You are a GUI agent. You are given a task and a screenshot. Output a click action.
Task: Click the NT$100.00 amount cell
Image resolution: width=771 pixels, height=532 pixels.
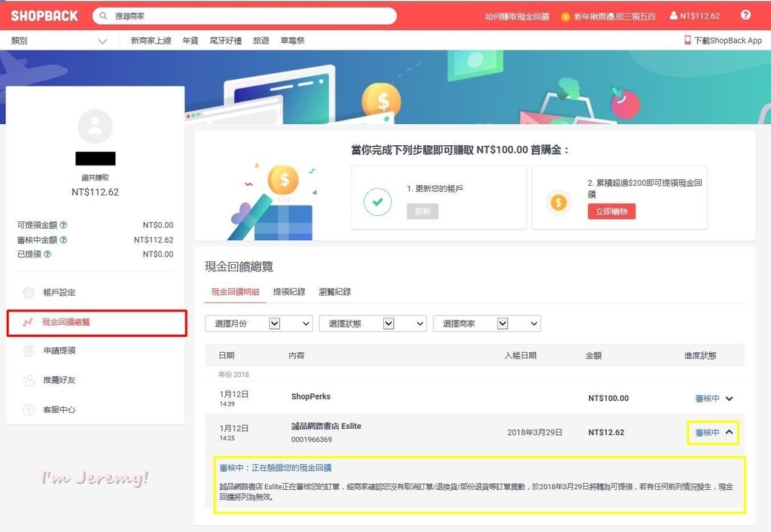click(x=608, y=398)
